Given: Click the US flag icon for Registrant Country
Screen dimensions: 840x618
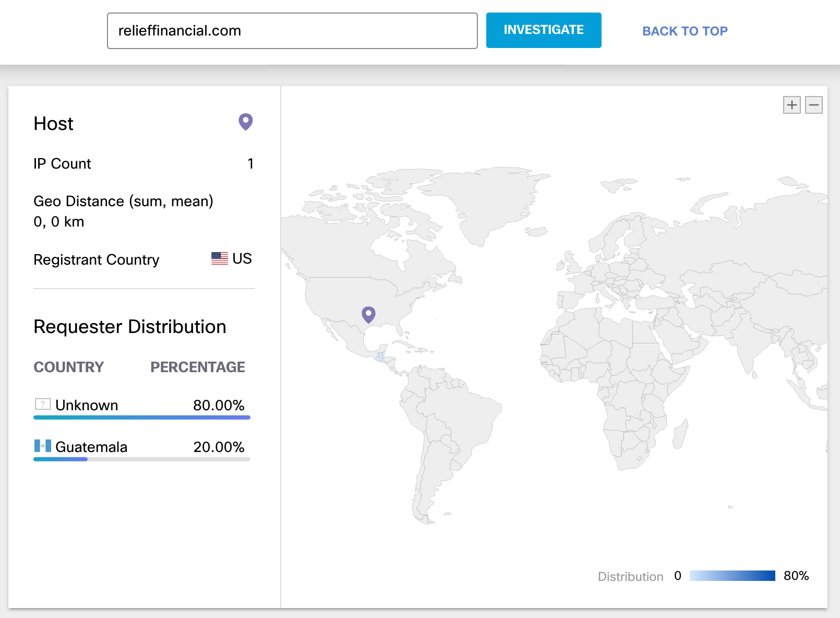Looking at the screenshot, I should (219, 258).
